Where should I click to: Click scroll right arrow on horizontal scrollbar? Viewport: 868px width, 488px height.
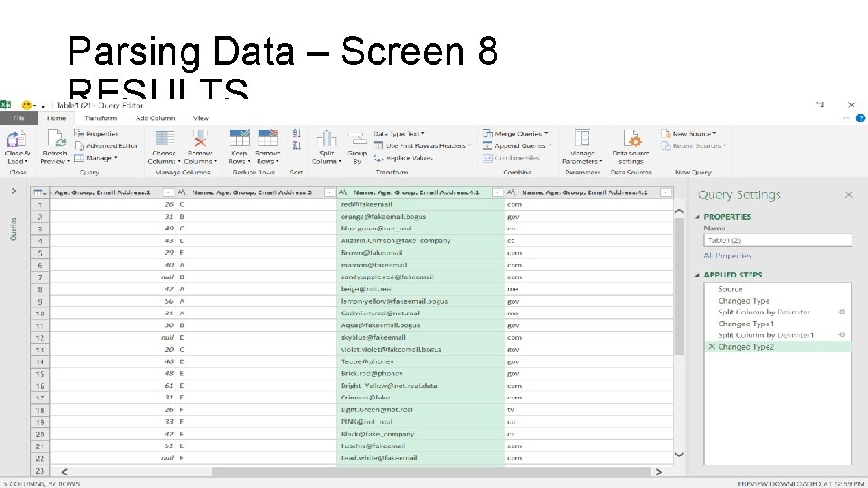pos(658,472)
